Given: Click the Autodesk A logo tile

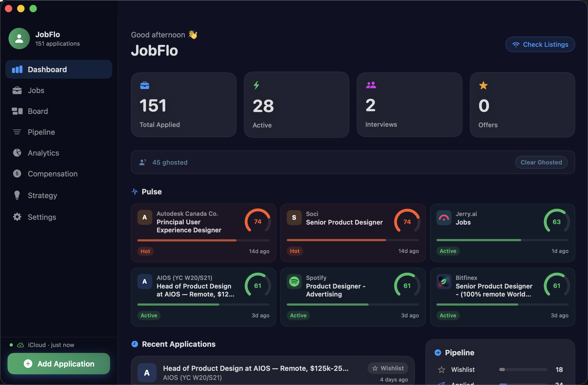Looking at the screenshot, I should coord(145,217).
